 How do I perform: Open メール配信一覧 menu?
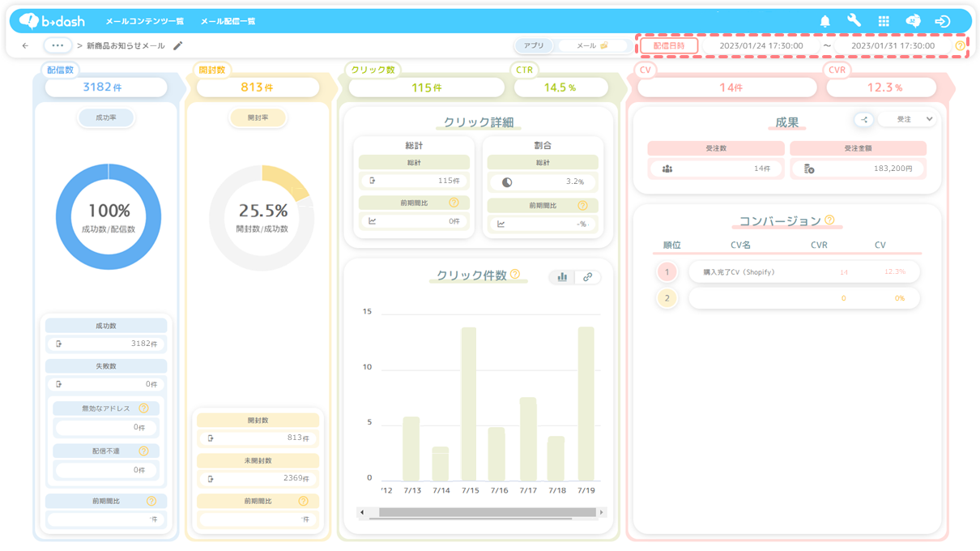(x=228, y=22)
